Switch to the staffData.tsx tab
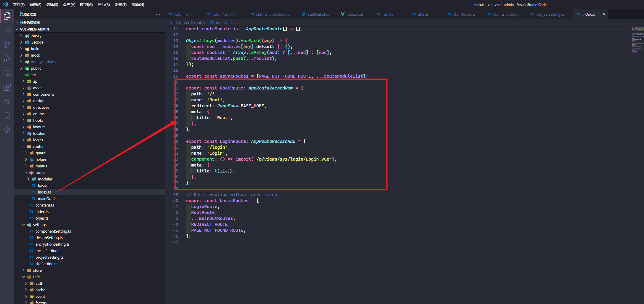The image size is (644, 304). coord(318,14)
